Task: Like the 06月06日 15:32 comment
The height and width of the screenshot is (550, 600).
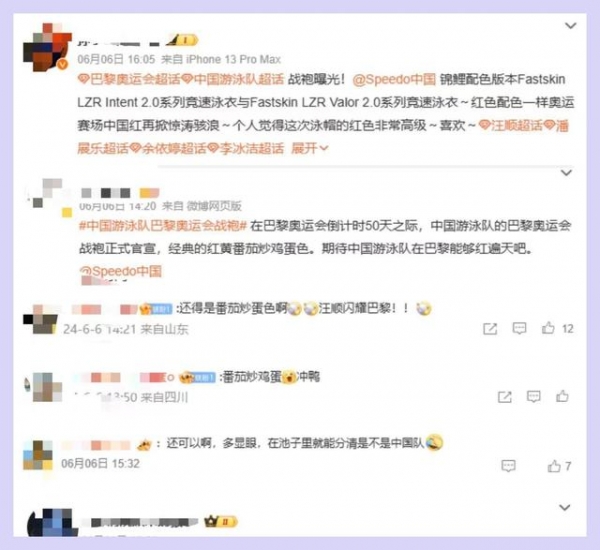Action: coord(554,466)
